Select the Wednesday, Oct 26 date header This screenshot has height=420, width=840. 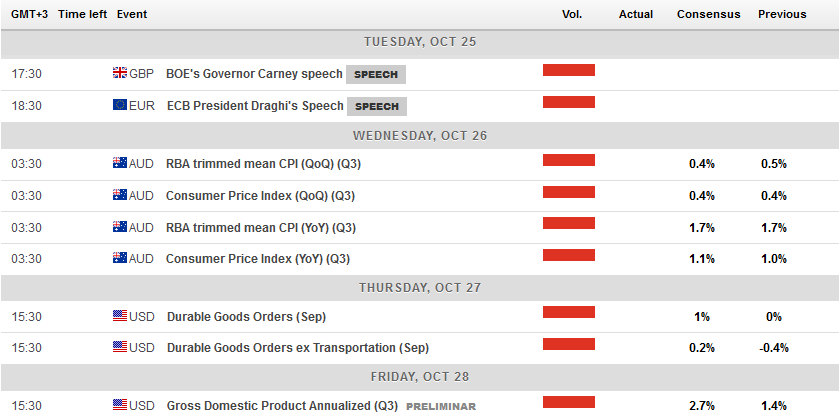[420, 135]
